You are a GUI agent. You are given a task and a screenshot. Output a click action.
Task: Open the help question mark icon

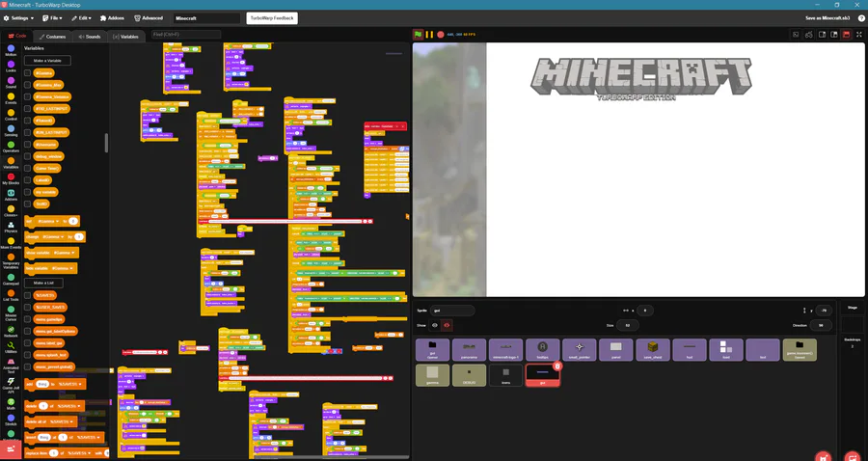coord(861,18)
